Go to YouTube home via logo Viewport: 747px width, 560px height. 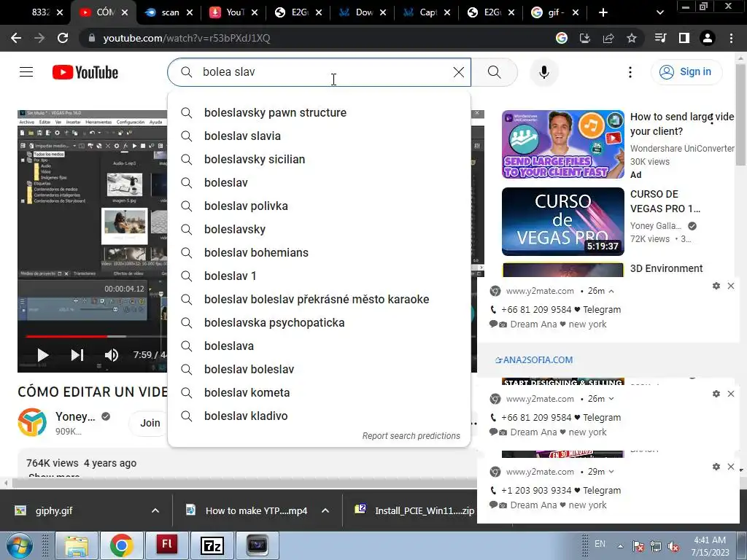click(x=85, y=72)
